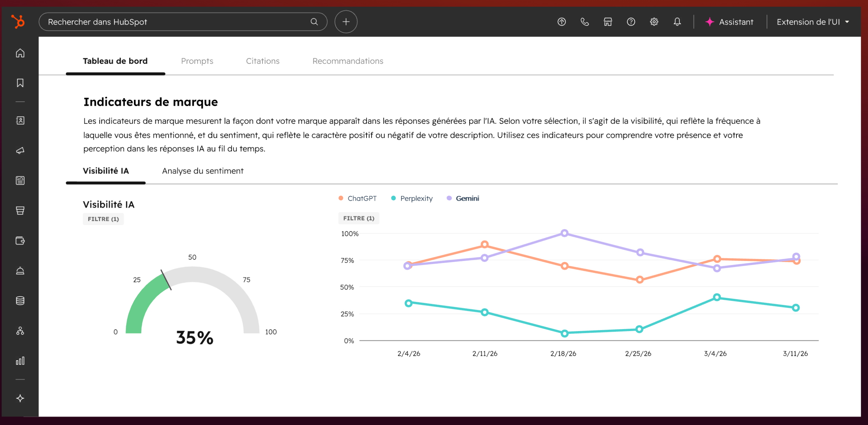Click FILTRE (1) under Visibilité IA gauge
The image size is (868, 425).
pyautogui.click(x=103, y=219)
